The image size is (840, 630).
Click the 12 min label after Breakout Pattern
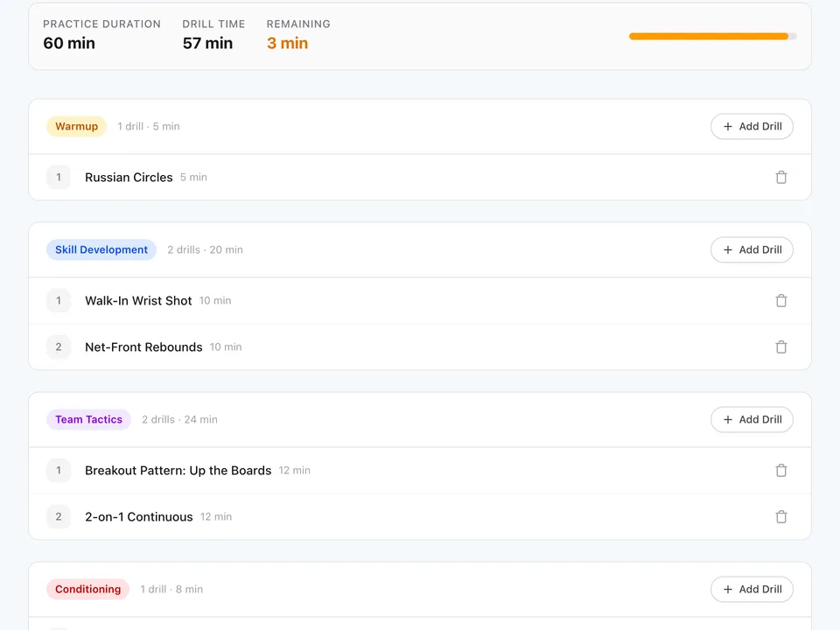pyautogui.click(x=294, y=471)
